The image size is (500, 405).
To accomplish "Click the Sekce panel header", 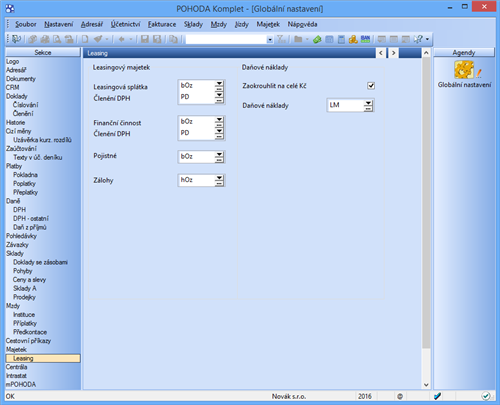I will coord(43,52).
